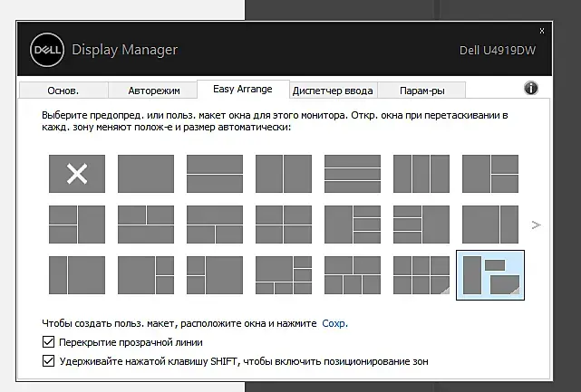This screenshot has height=392, width=581.
Task: Pick layout with large left and two small right zones
Action: click(146, 275)
